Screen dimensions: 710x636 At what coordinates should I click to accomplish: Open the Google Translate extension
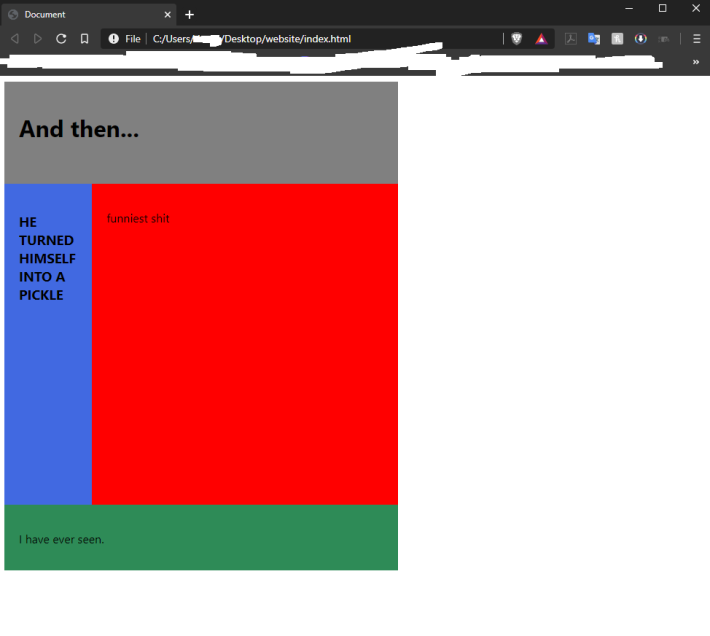pos(594,39)
